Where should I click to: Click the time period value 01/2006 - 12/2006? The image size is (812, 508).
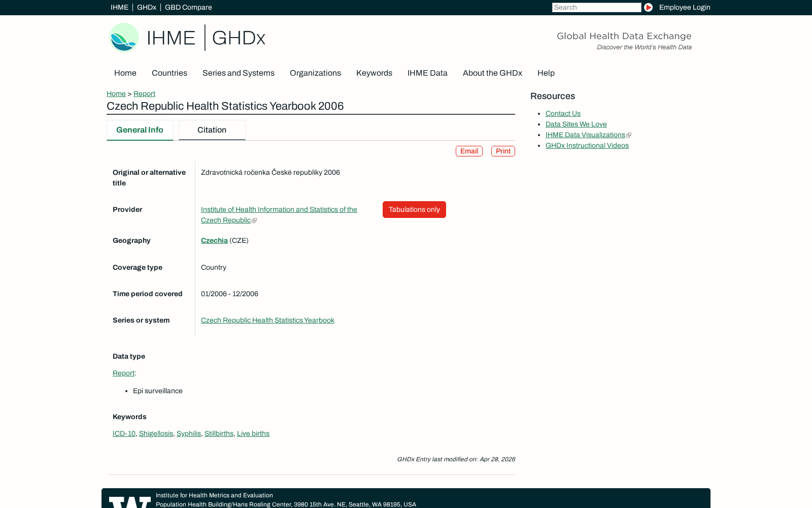[x=229, y=294]
